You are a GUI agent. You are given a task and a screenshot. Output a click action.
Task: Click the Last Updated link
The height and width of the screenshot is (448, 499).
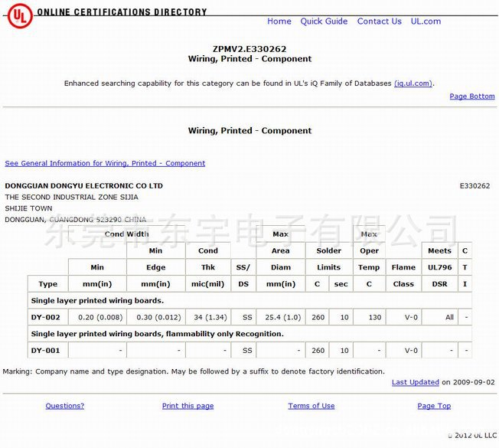pyautogui.click(x=416, y=382)
